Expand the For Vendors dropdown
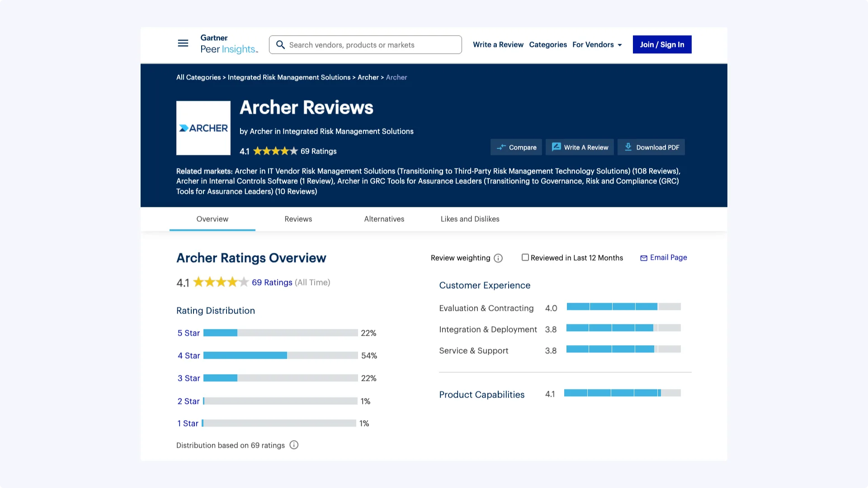Viewport: 868px width, 488px height. [597, 45]
